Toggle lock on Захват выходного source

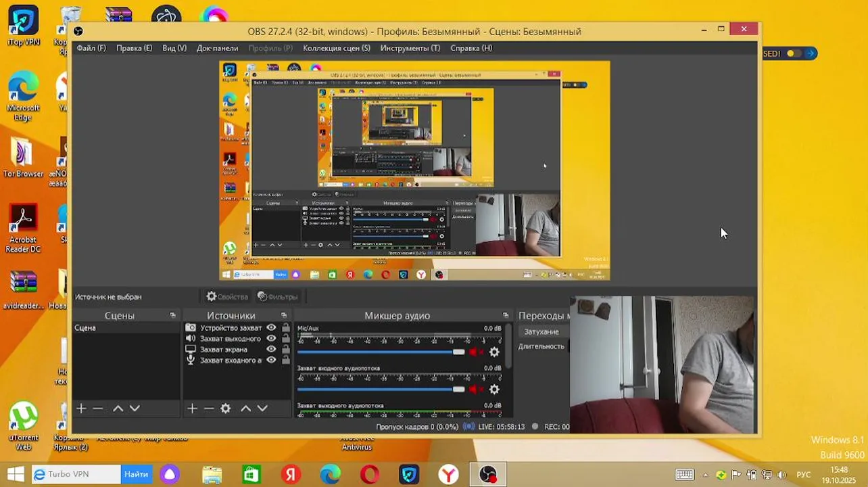tap(286, 339)
